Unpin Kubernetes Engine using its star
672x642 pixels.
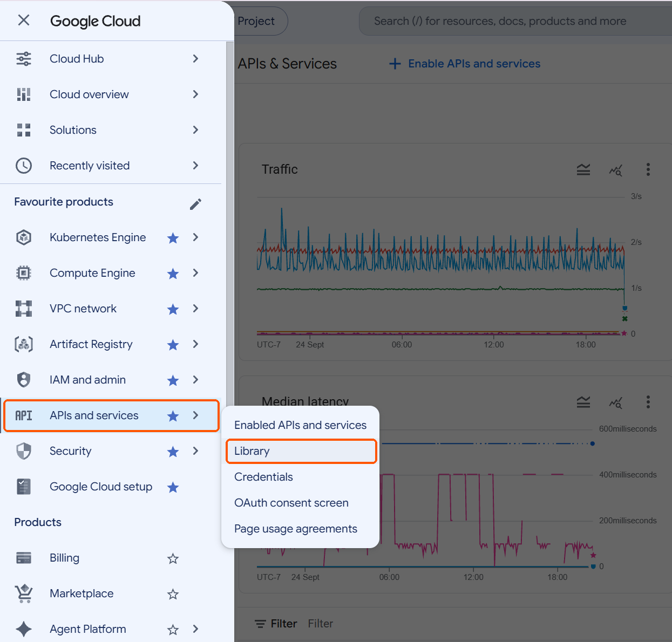pos(173,238)
